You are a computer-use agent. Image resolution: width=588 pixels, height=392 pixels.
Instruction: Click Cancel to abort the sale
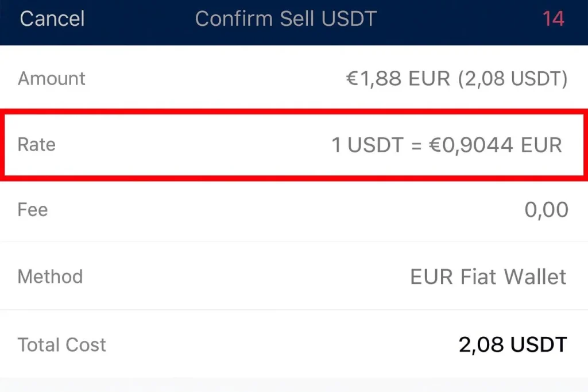click(52, 19)
